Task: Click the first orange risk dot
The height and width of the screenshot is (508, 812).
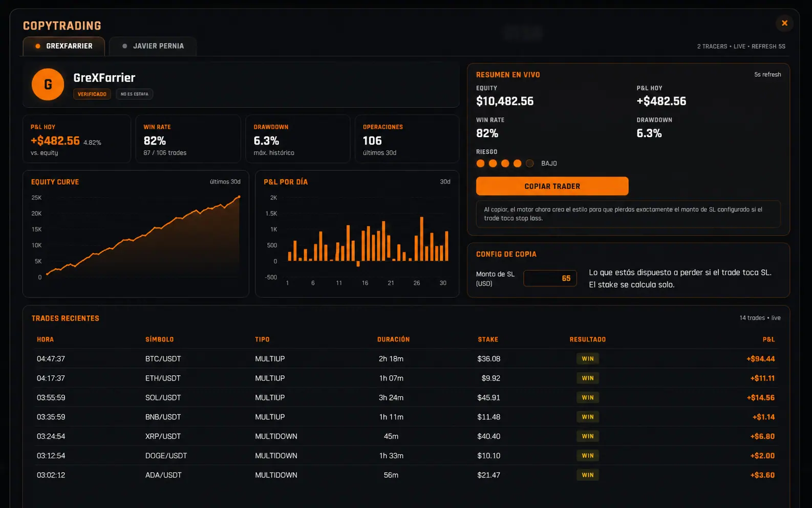Action: (x=480, y=163)
